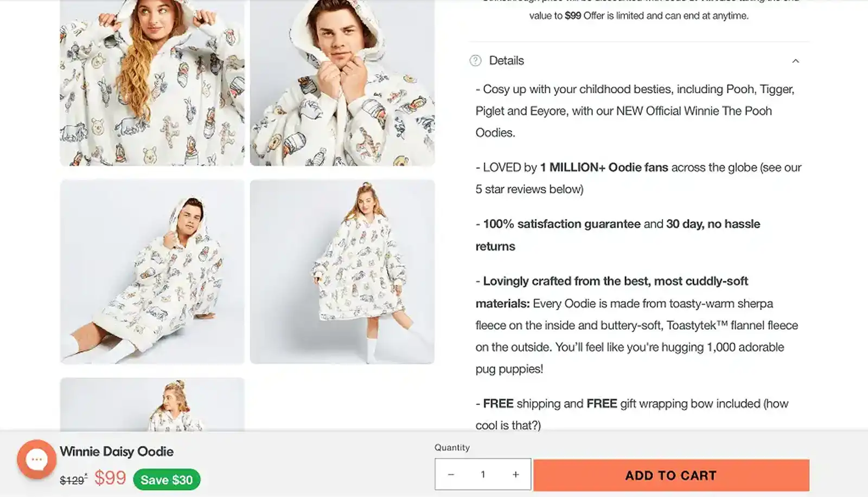Open the top-left photo of the woman in the hood
The width and height of the screenshot is (868, 497).
tap(152, 81)
